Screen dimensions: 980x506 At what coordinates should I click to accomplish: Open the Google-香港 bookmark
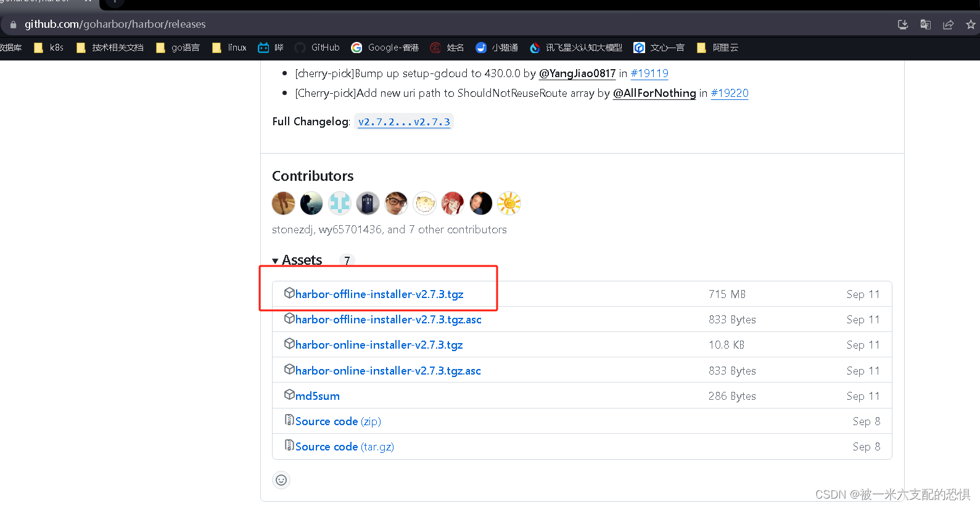pyautogui.click(x=385, y=48)
